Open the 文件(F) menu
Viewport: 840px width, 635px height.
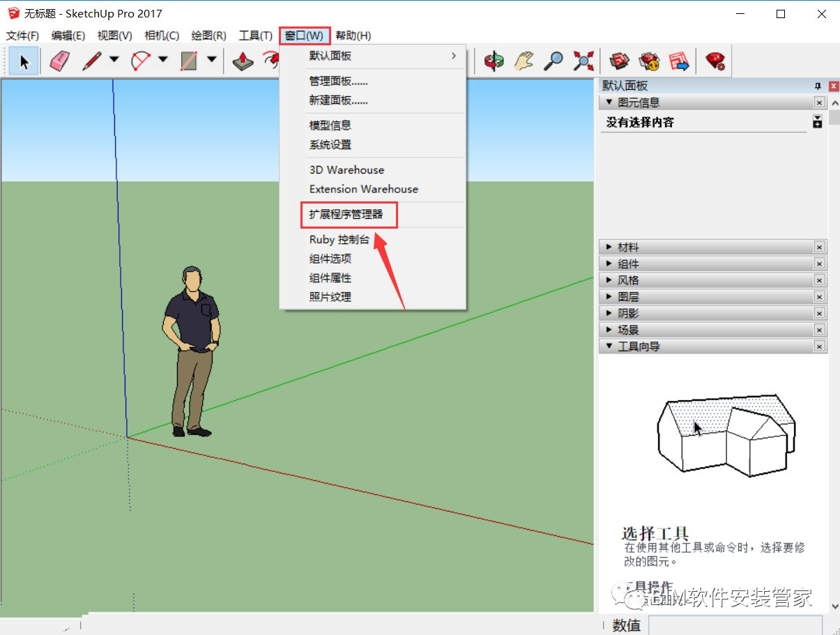pyautogui.click(x=23, y=36)
